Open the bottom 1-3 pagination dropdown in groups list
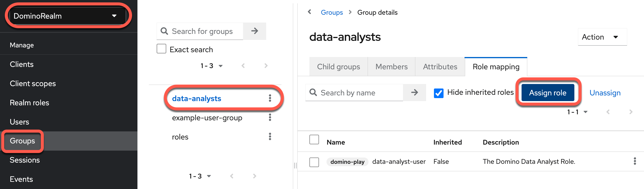 pos(200,176)
